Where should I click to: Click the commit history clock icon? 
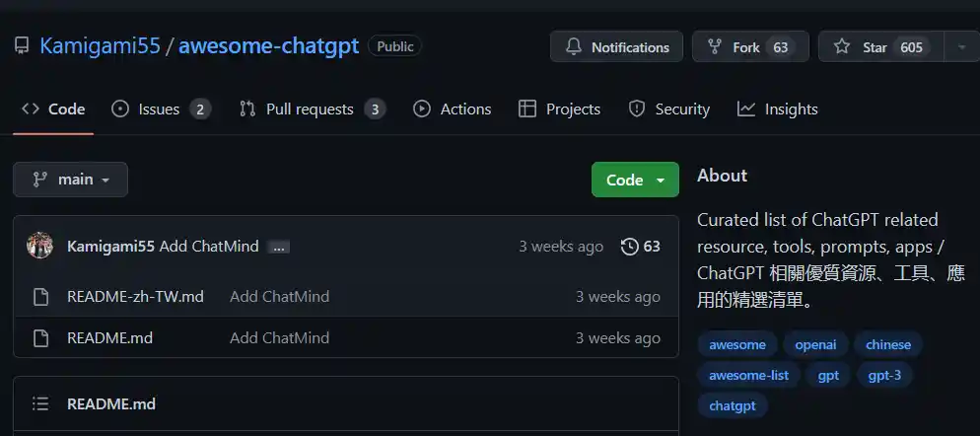629,247
